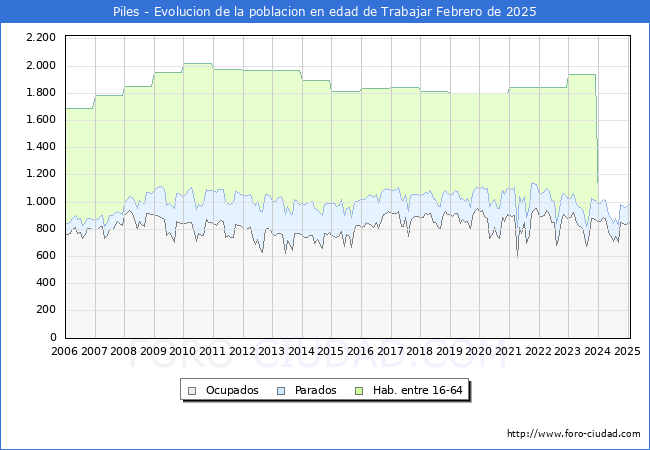
Task: Click the Parados legend color swatch
Action: click(x=281, y=391)
